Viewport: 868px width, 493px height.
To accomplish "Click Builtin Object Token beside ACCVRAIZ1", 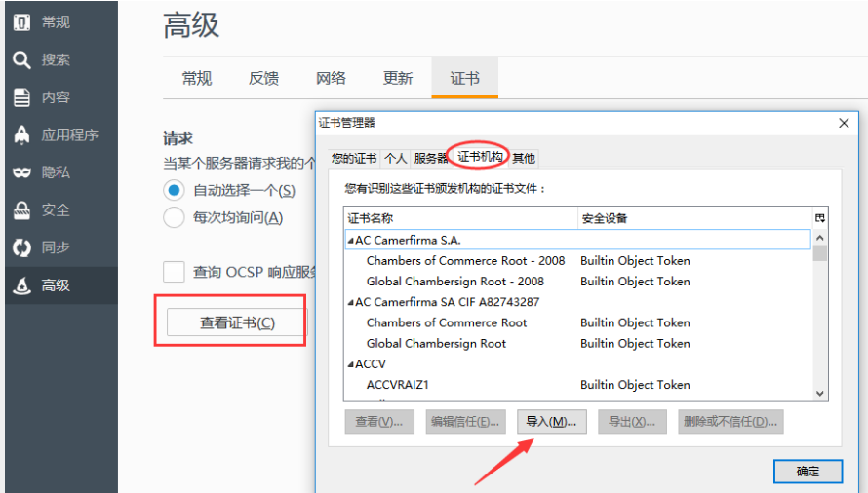I will (635, 385).
